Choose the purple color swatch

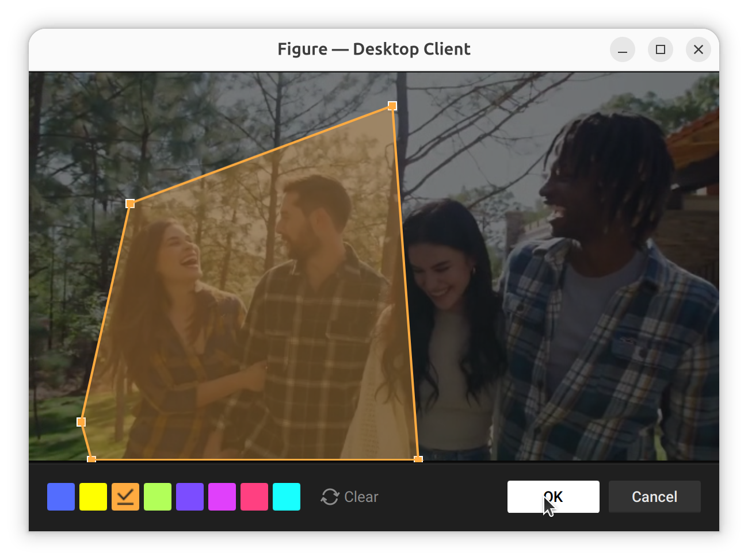(190, 497)
